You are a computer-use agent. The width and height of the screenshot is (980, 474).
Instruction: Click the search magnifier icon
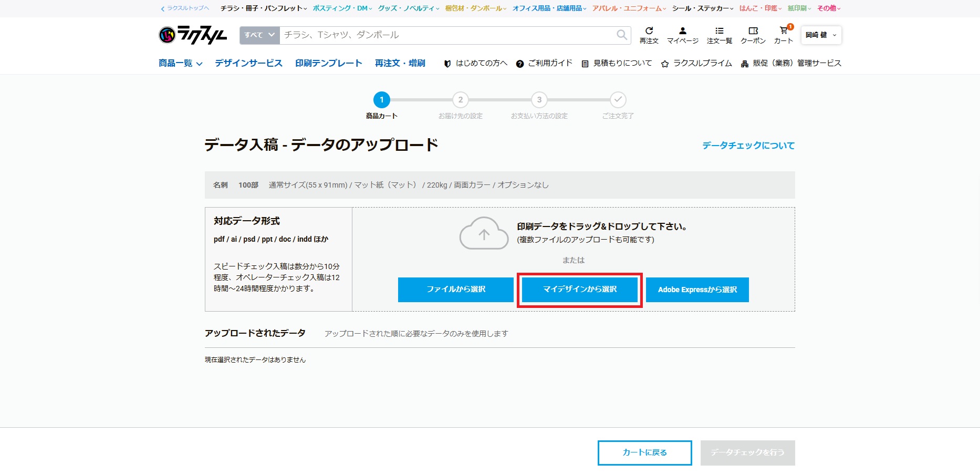coord(622,35)
